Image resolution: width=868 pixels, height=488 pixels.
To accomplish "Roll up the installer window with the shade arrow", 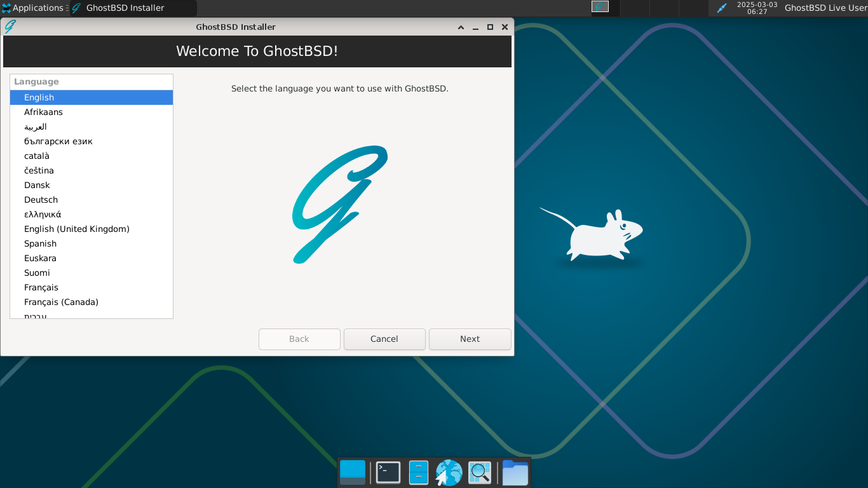I will click(461, 27).
